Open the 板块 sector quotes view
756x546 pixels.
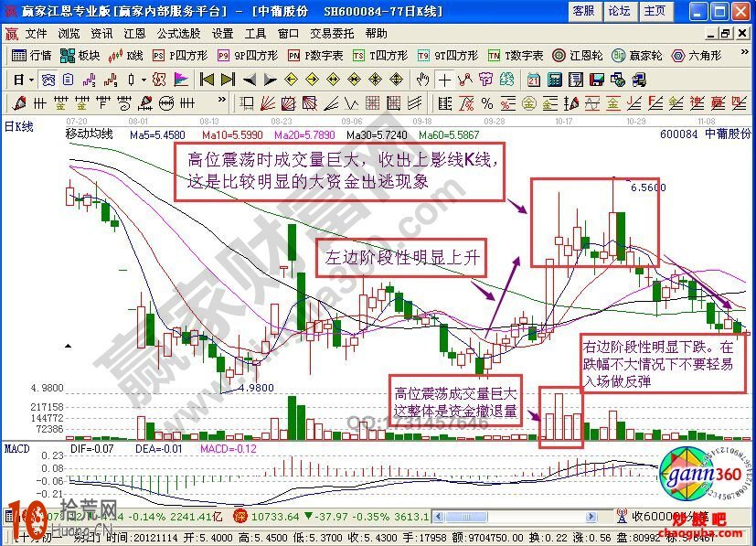pos(76,56)
